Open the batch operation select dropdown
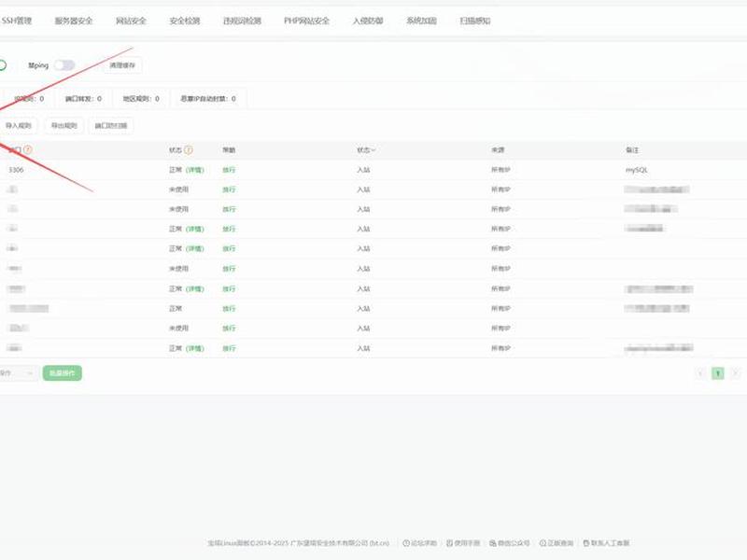 pyautogui.click(x=17, y=373)
